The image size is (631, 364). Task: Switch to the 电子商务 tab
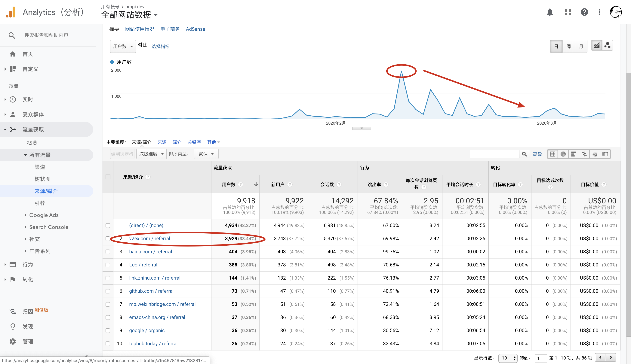click(x=170, y=29)
